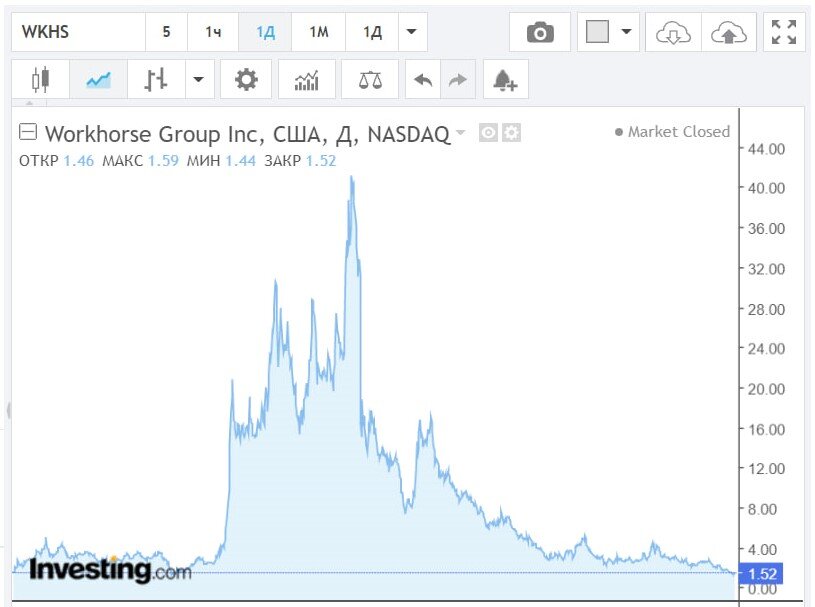Open chart type dropdown arrow

tap(199, 80)
